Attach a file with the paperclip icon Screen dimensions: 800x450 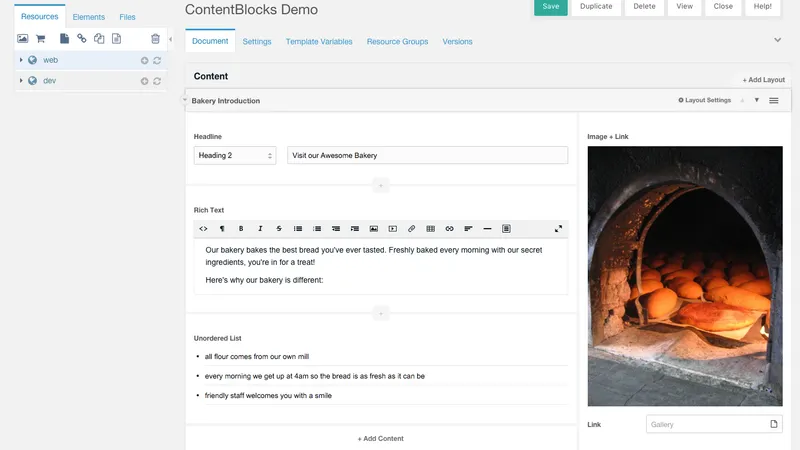coord(411,229)
